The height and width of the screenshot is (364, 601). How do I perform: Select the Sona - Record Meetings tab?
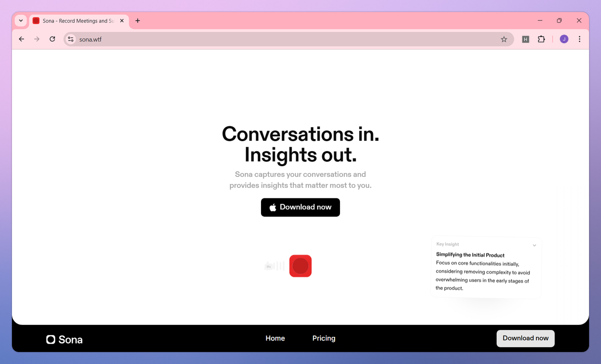(79, 21)
